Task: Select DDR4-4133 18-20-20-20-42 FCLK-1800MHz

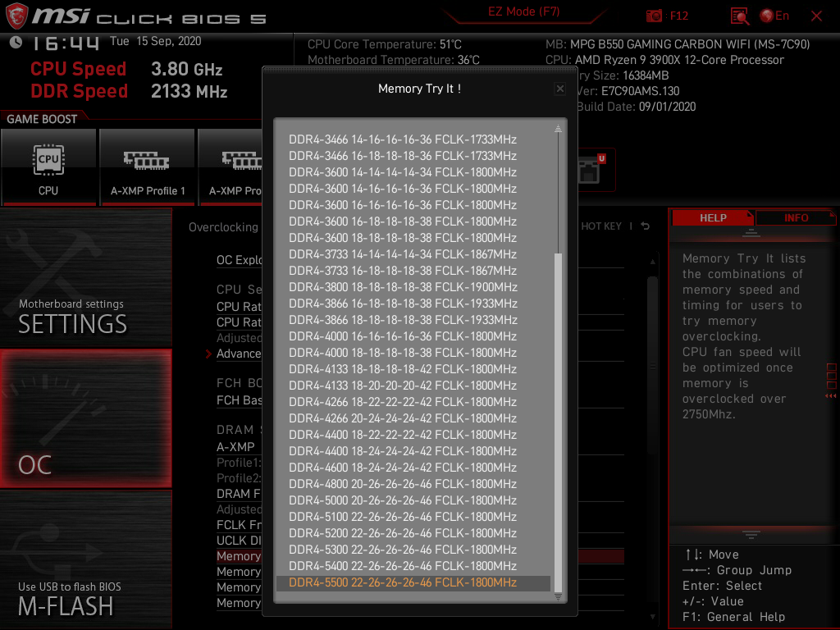Action: 403,386
